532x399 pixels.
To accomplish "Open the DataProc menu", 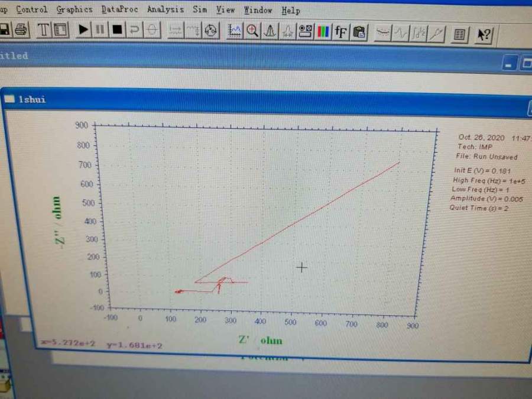I will [x=119, y=9].
